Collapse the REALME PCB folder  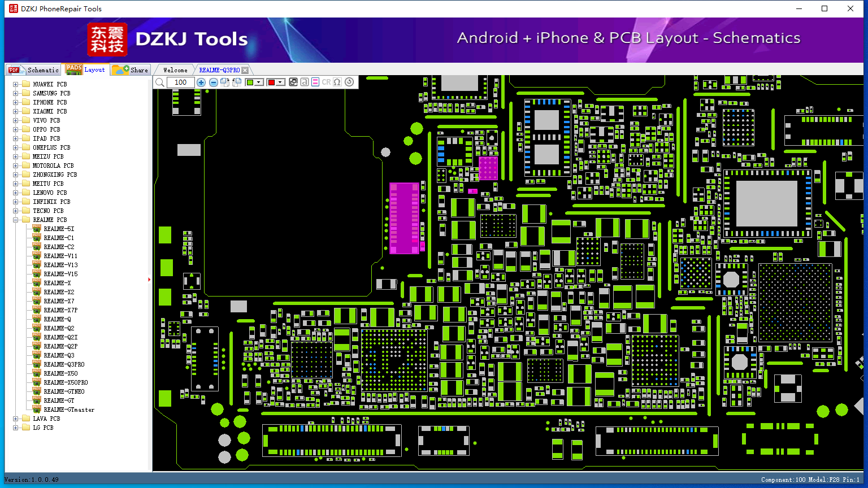tap(16, 220)
